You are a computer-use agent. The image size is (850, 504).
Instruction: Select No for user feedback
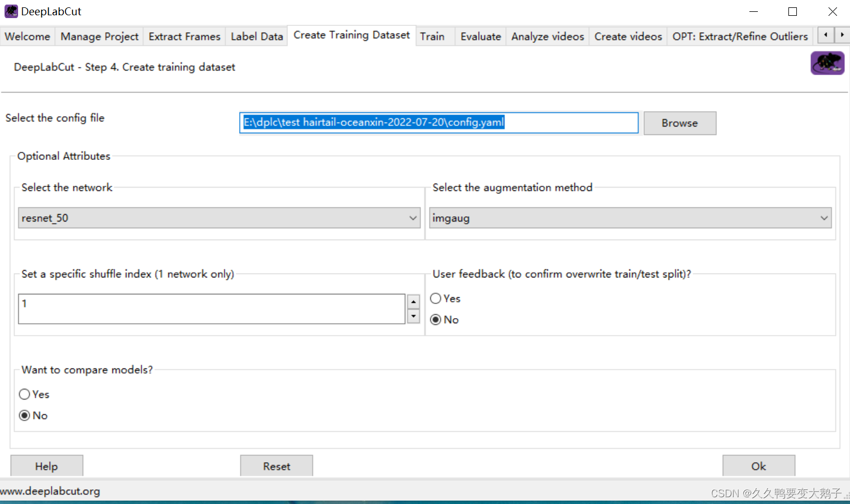click(x=444, y=320)
